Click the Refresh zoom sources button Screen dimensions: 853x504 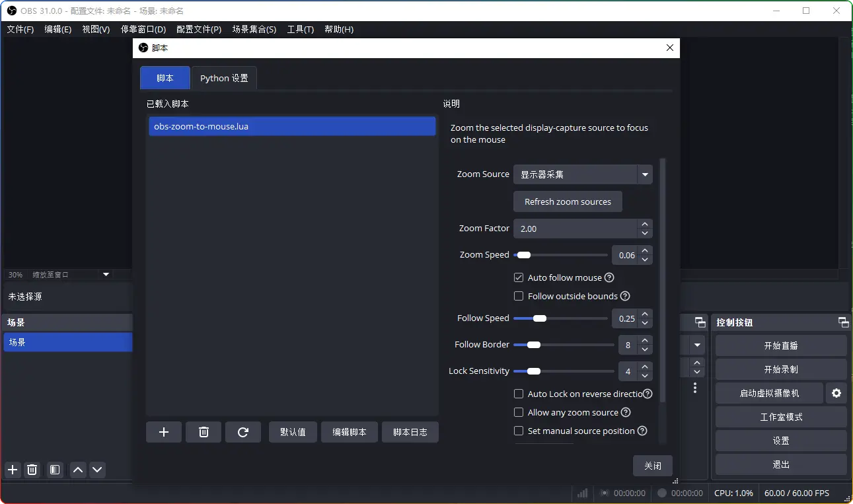pos(568,202)
